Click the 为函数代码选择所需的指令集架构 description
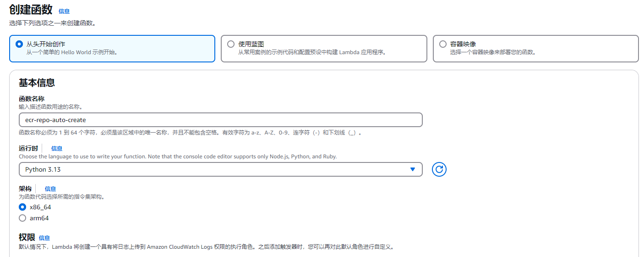This screenshot has height=257, width=644. (x=61, y=196)
